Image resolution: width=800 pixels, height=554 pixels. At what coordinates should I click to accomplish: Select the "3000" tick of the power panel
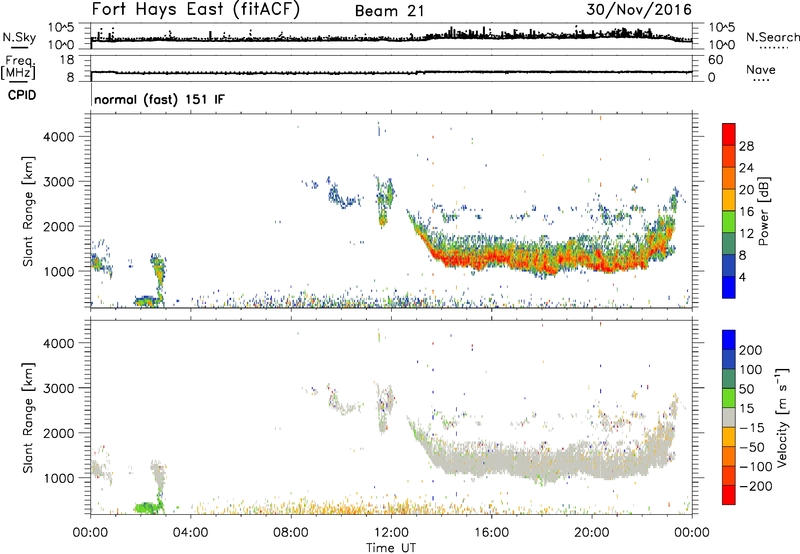click(x=59, y=182)
